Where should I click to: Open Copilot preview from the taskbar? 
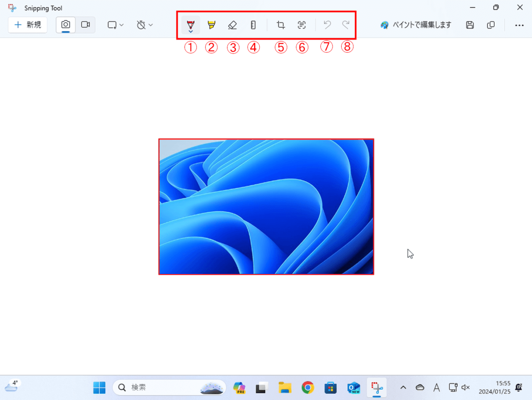tap(239, 388)
